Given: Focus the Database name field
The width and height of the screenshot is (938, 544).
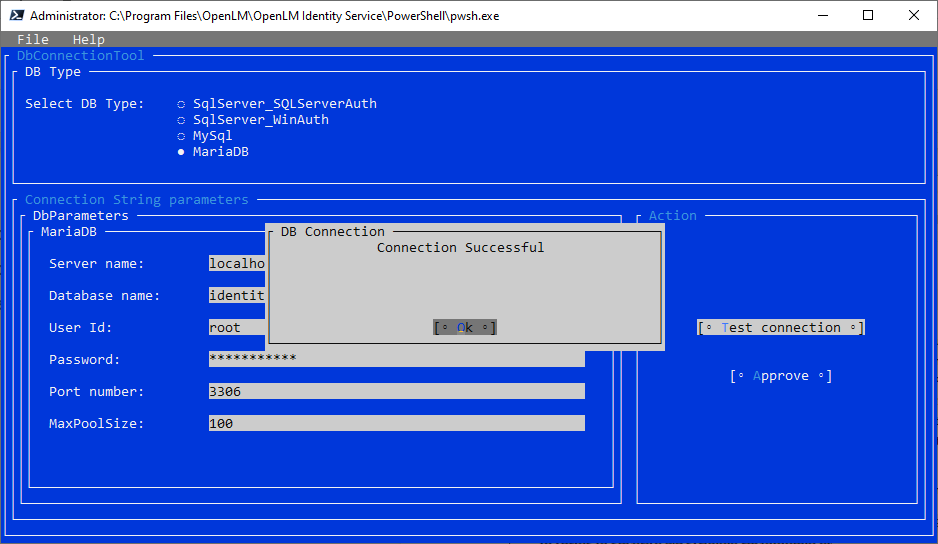Looking at the screenshot, I should pos(237,296).
